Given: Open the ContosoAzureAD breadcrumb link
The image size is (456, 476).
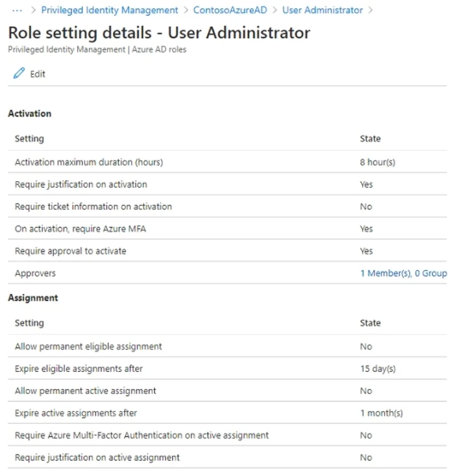Looking at the screenshot, I should pyautogui.click(x=230, y=10).
